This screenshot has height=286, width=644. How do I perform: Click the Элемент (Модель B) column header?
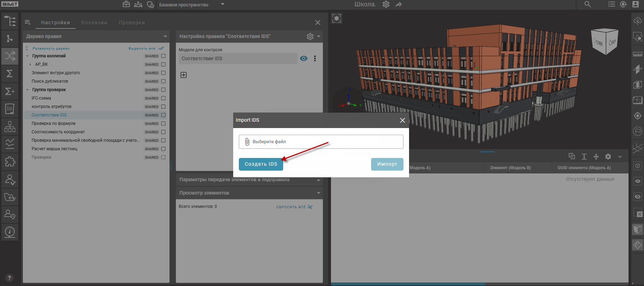(x=510, y=168)
